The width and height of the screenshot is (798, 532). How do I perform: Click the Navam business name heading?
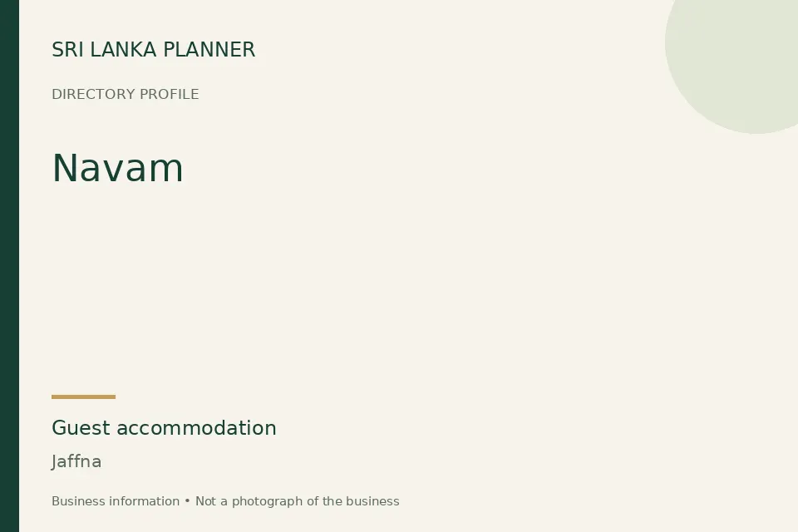(x=117, y=167)
